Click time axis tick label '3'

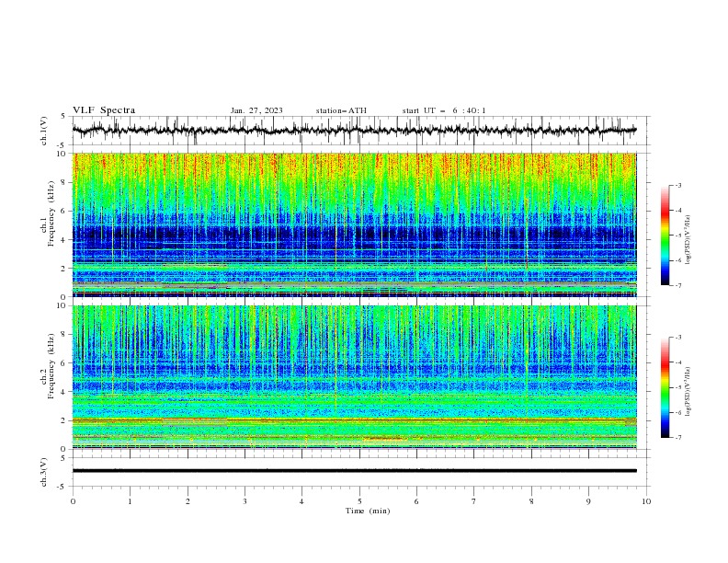245,501
